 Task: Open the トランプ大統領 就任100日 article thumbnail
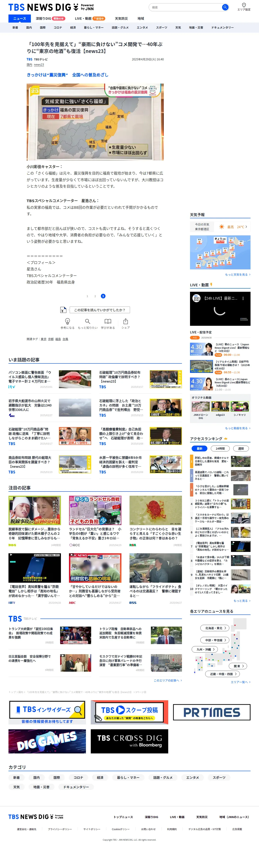tap(75, 635)
